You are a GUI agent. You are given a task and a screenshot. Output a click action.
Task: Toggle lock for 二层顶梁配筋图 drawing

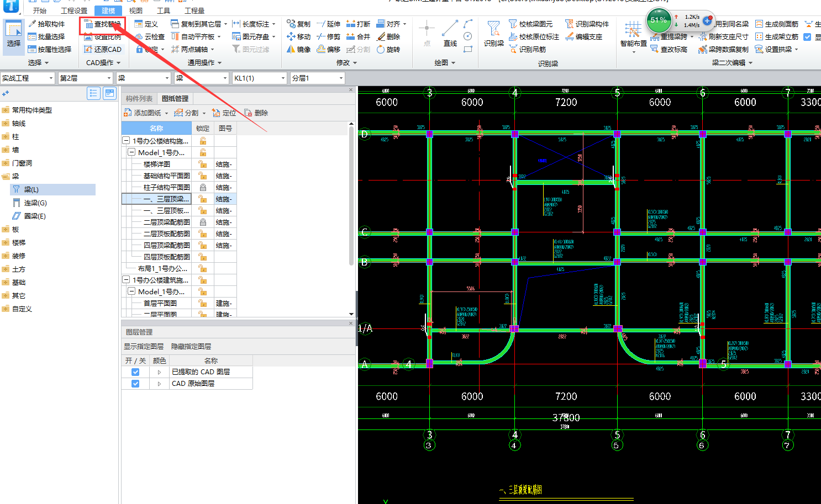(x=203, y=222)
